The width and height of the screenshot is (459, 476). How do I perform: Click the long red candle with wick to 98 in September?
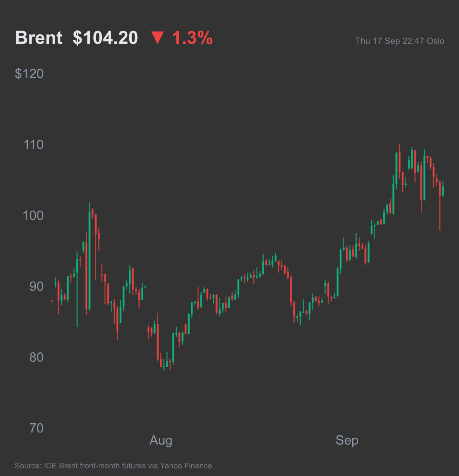(440, 205)
